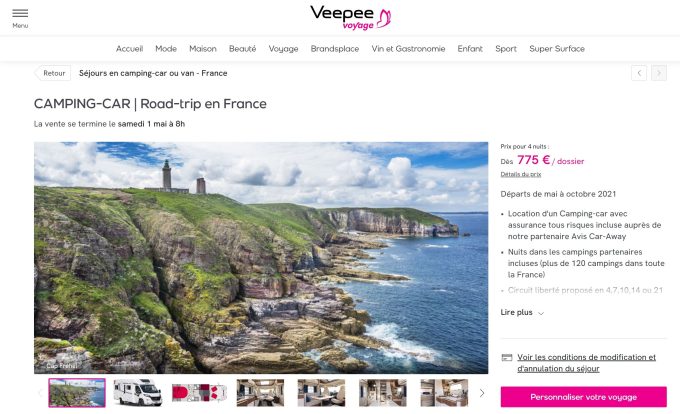Advance thumbnail carousel with right chevron
This screenshot has width=680, height=414.
[482, 393]
